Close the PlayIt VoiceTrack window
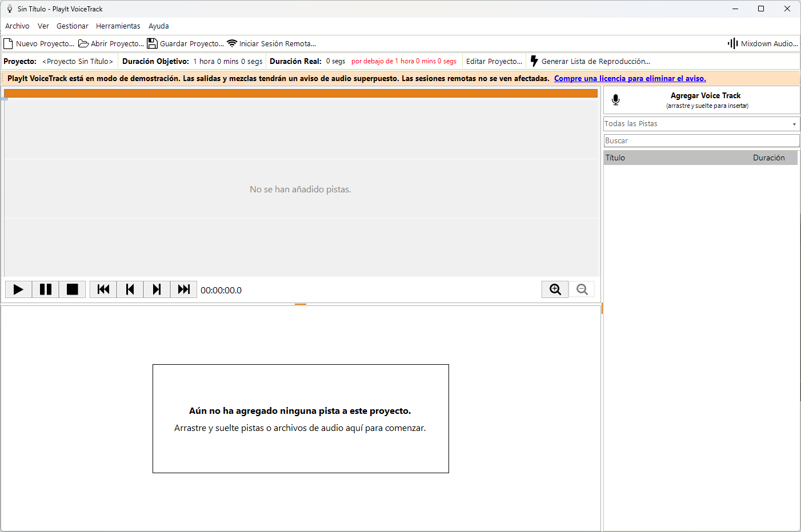801x532 pixels. click(787, 9)
